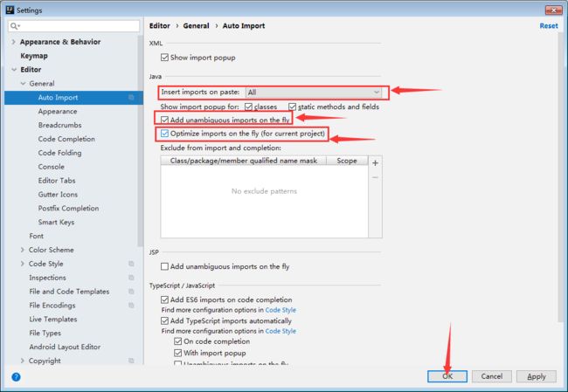This screenshot has width=568, height=392.
Task: Toggle On code completion checkbox
Action: [178, 341]
